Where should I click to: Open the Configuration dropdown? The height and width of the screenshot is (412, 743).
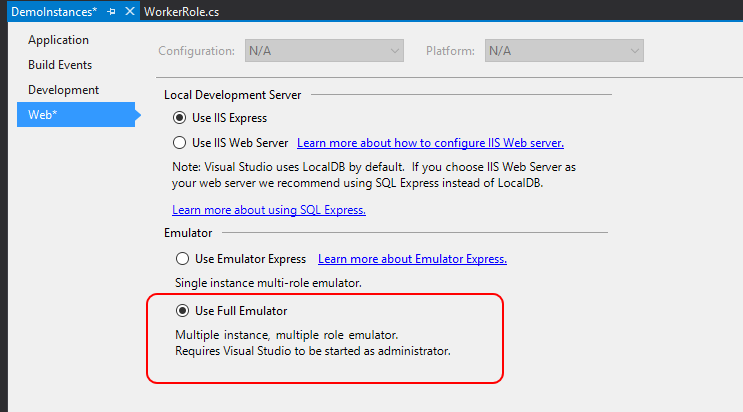coord(324,51)
